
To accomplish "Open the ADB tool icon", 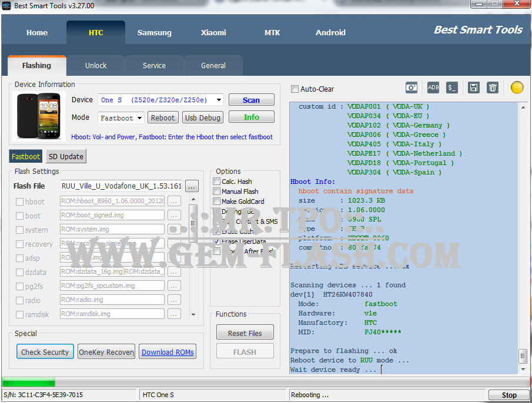I will coord(433,88).
